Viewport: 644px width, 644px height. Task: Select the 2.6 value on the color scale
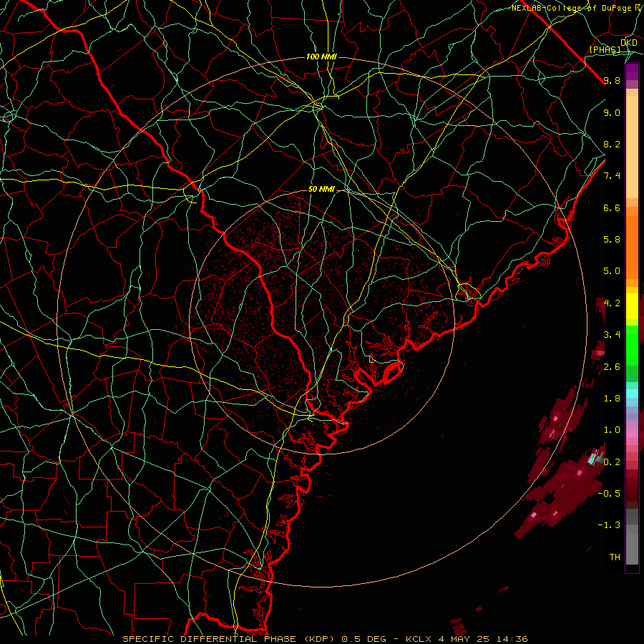(x=612, y=367)
